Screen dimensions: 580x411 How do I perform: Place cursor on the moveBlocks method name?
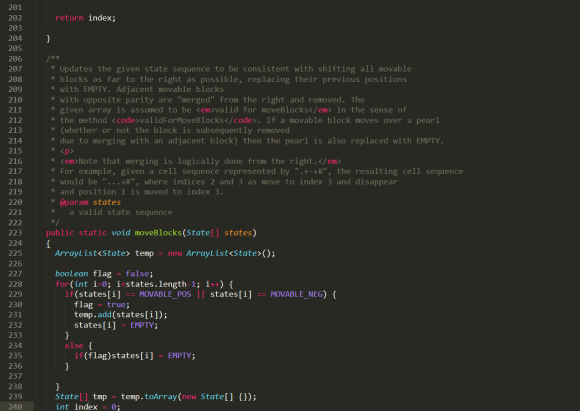(158, 233)
